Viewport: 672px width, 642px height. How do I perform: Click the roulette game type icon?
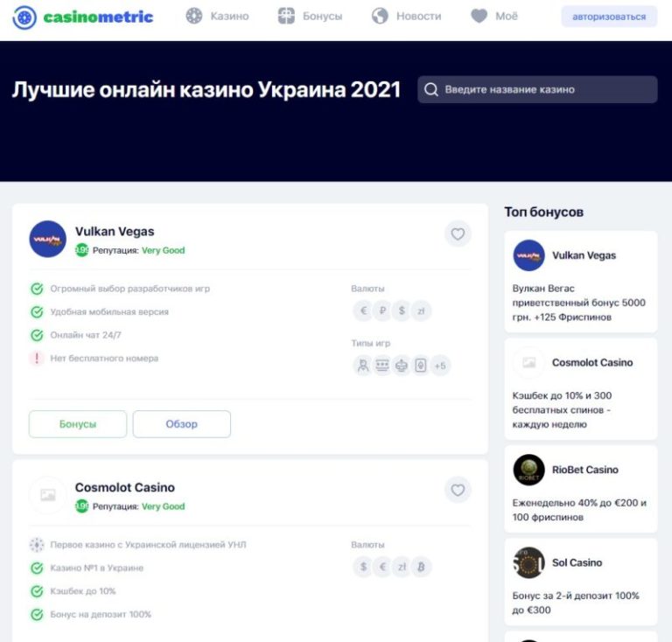[x=402, y=366]
